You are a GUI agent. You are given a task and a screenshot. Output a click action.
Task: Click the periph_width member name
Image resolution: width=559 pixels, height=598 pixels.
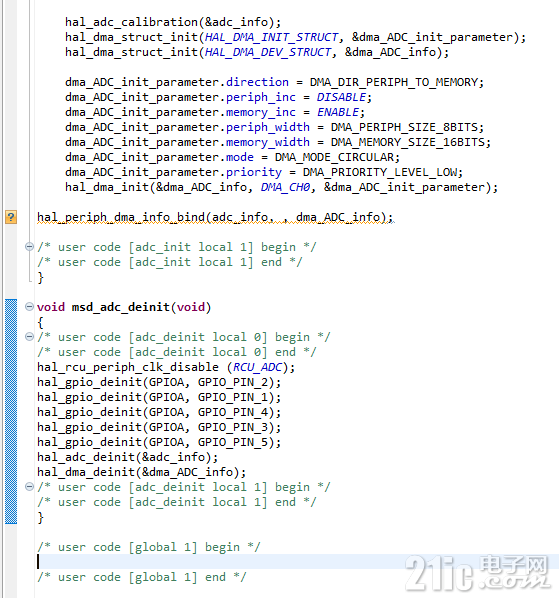pyautogui.click(x=268, y=127)
